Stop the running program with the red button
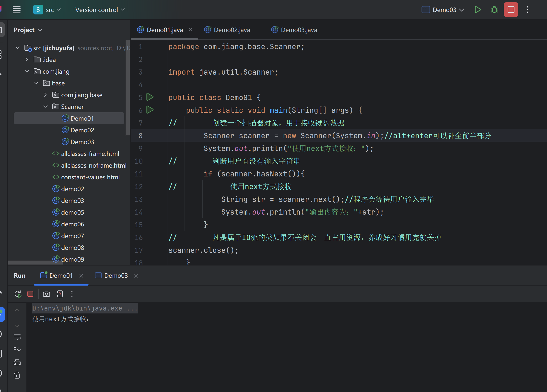Viewport: 547px width, 392px height. (511, 10)
